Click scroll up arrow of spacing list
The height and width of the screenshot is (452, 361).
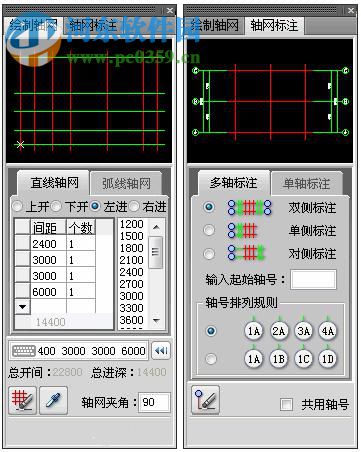pyautogui.click(x=156, y=227)
